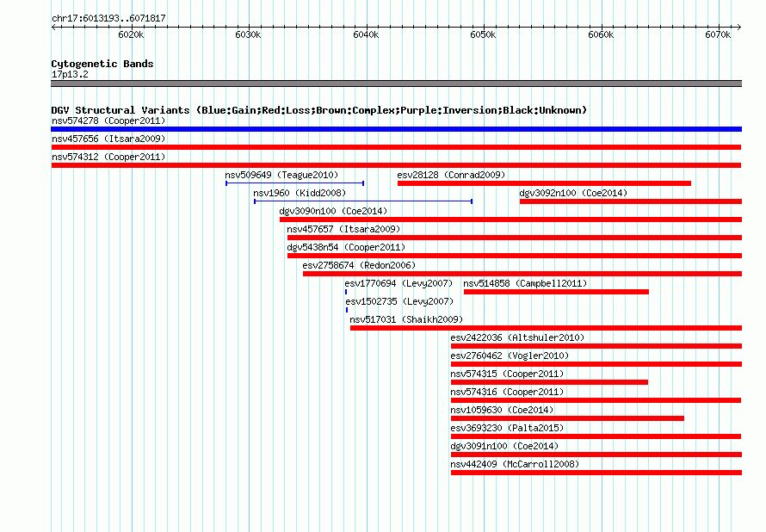Select the blue nsv574278 gain bar
Screen dimensions: 766x532
click(396, 129)
